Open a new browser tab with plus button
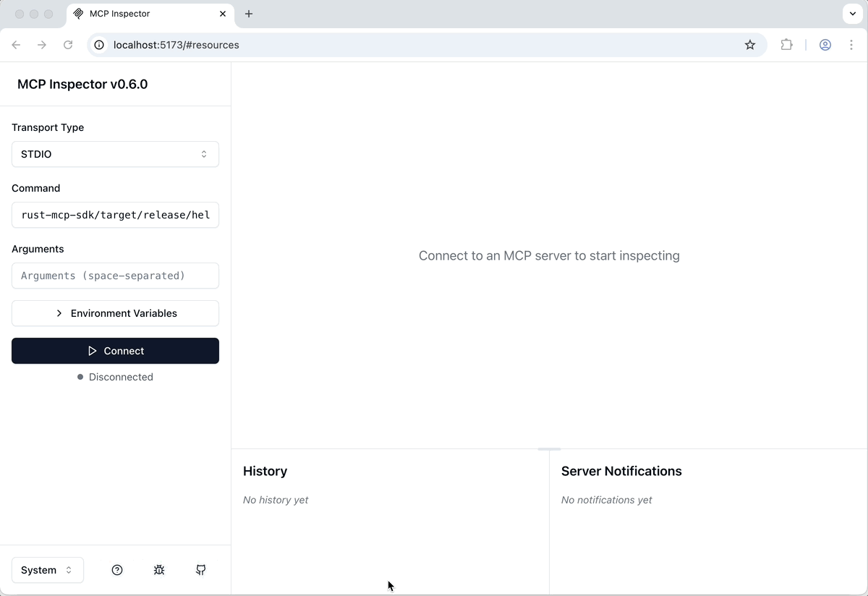 point(249,13)
